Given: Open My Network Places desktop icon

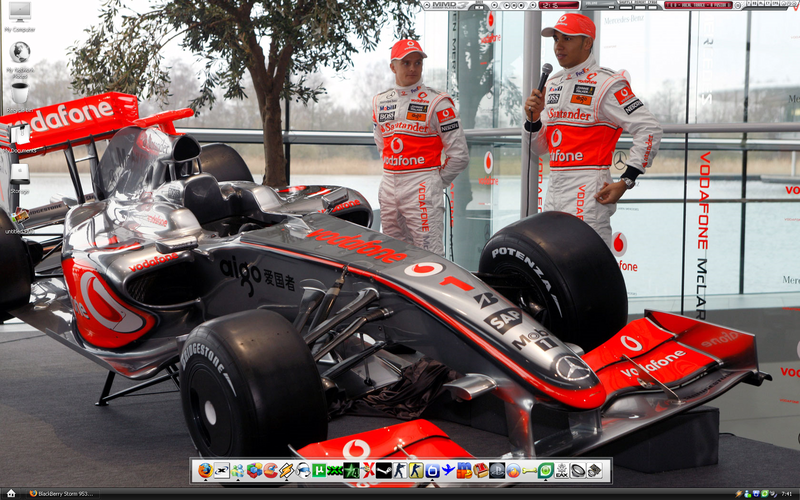Looking at the screenshot, I should click(x=20, y=60).
